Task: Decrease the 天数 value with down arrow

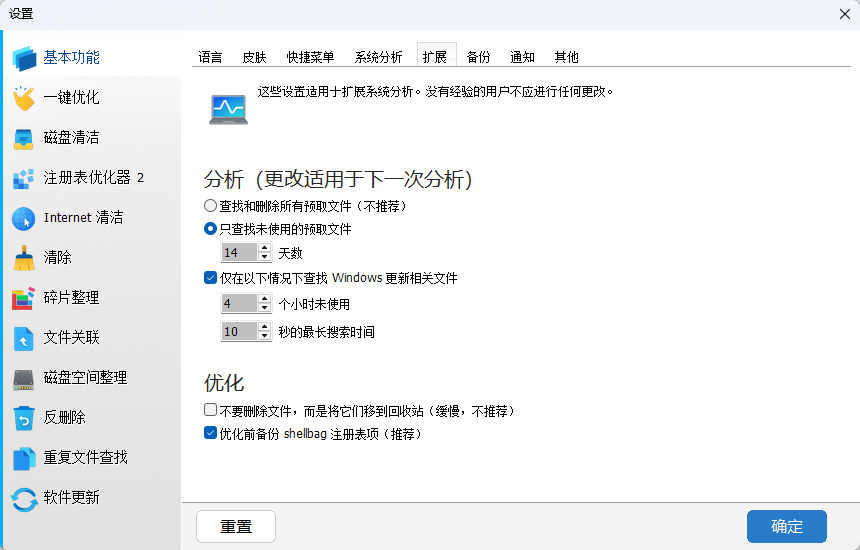Action: pos(264,257)
